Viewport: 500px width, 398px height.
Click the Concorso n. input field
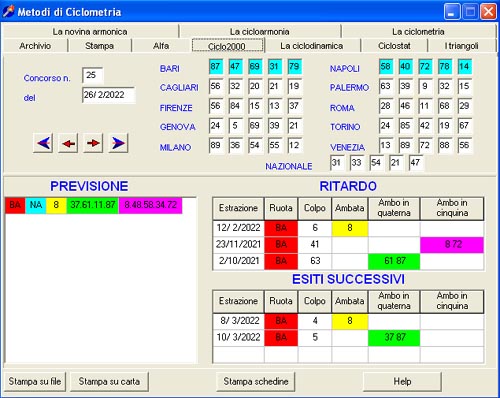pyautogui.click(x=93, y=75)
